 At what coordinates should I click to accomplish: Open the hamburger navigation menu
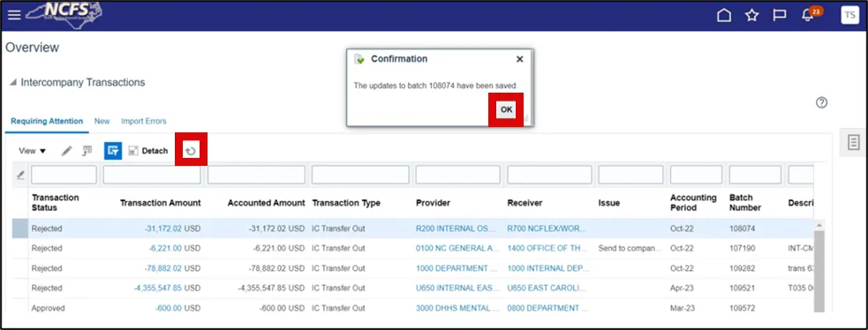(x=14, y=15)
